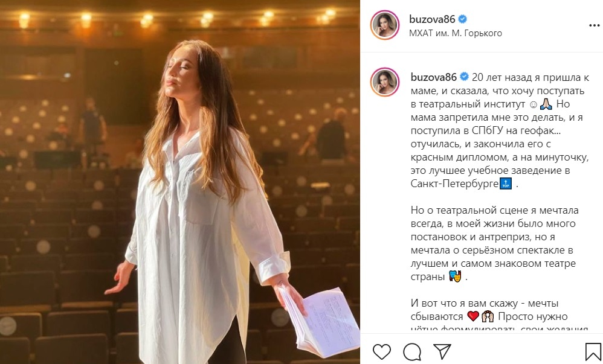Screen dimensions: 603x364
Task: Click the post photo of woman on stage
Action: pyautogui.click(x=180, y=182)
